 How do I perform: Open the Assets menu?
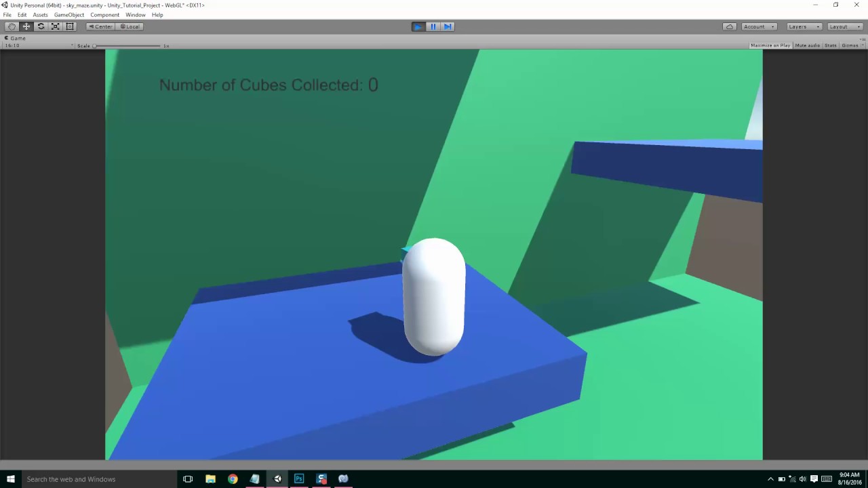coord(41,15)
